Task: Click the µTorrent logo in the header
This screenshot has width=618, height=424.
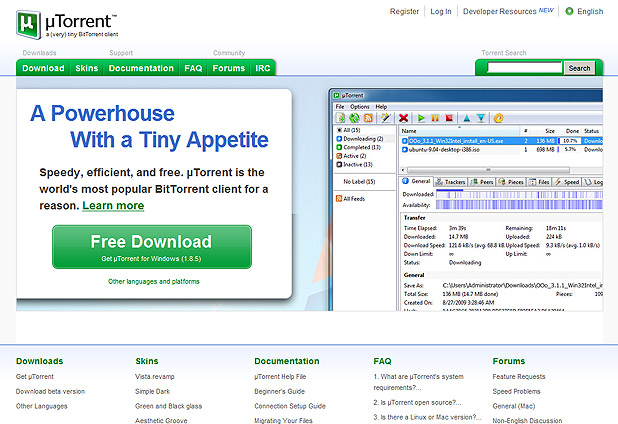Action: click(65, 22)
